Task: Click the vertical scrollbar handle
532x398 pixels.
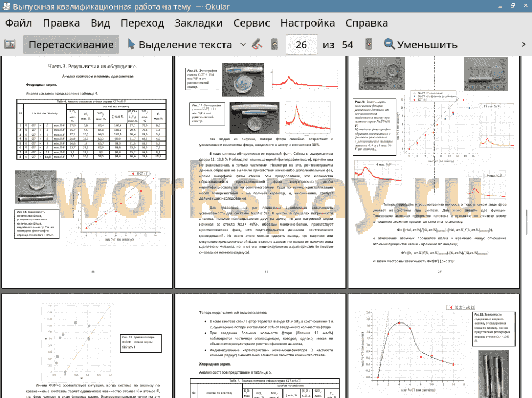Action: (x=527, y=222)
